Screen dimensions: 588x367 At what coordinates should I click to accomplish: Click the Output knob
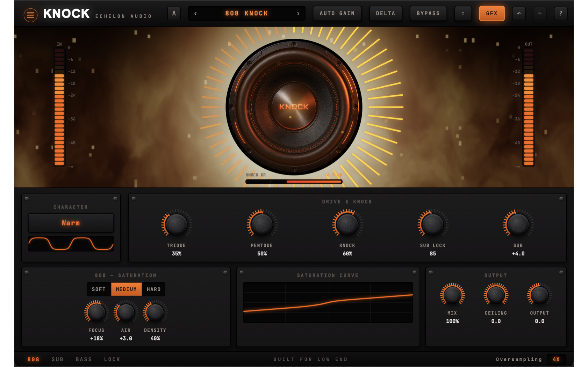coord(539,295)
